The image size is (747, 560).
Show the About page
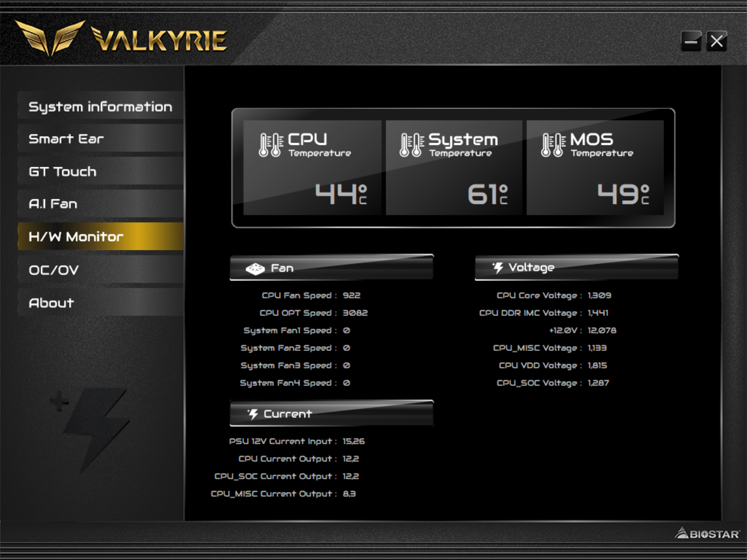coord(101,303)
